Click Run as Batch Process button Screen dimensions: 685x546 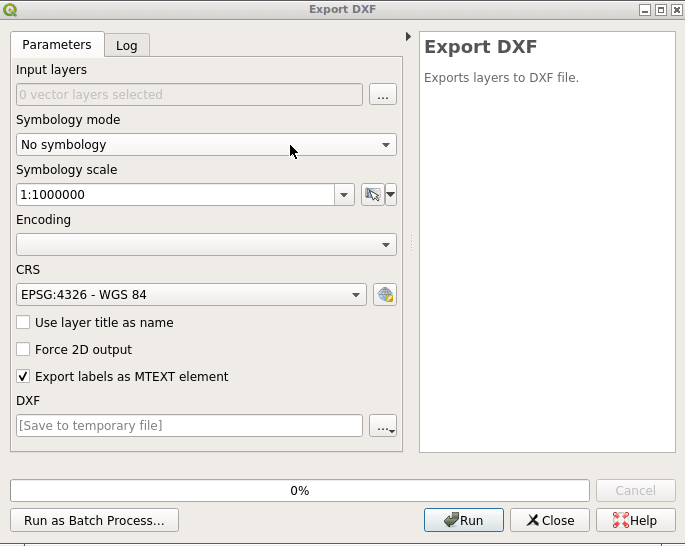94,520
